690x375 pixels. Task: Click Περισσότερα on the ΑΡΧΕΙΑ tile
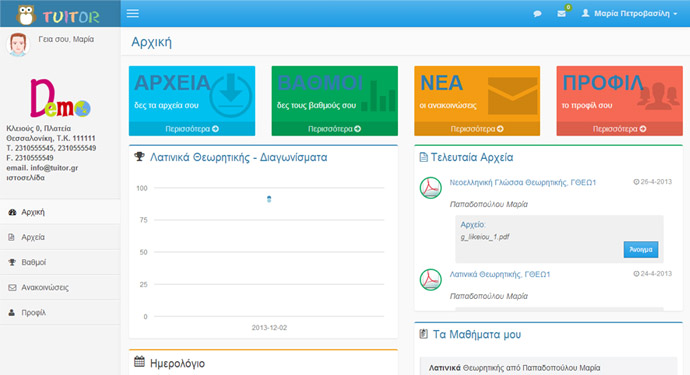pyautogui.click(x=192, y=129)
